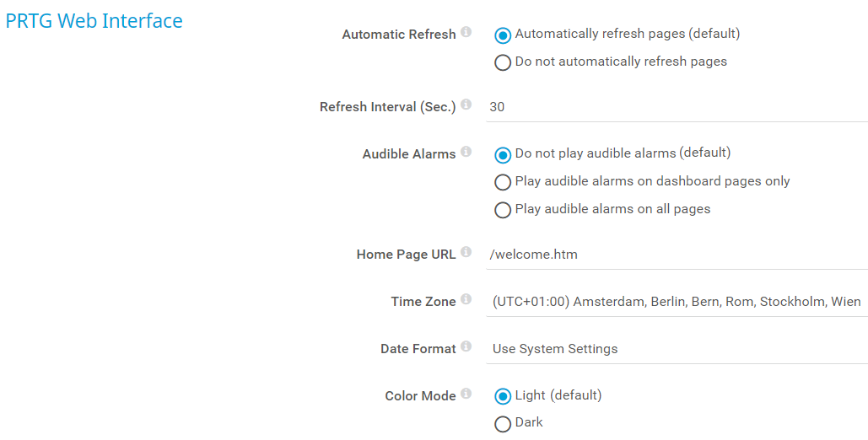
Task: Select 'Automatically refresh pages (default)' option
Action: (503, 35)
